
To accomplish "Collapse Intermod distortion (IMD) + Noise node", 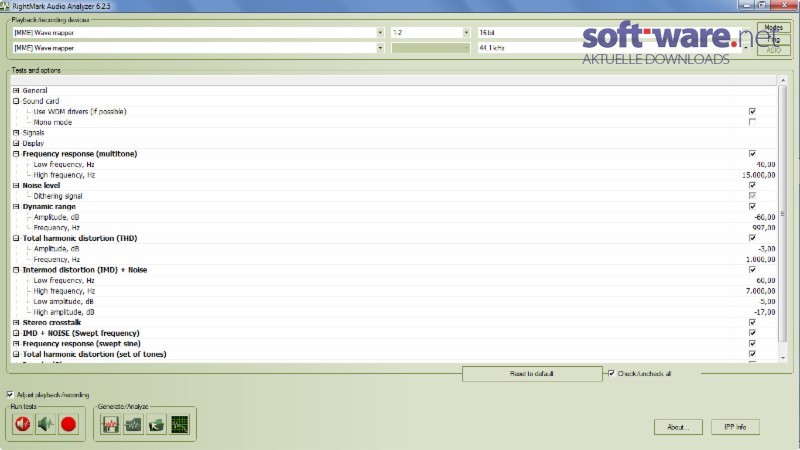I will pyautogui.click(x=16, y=270).
